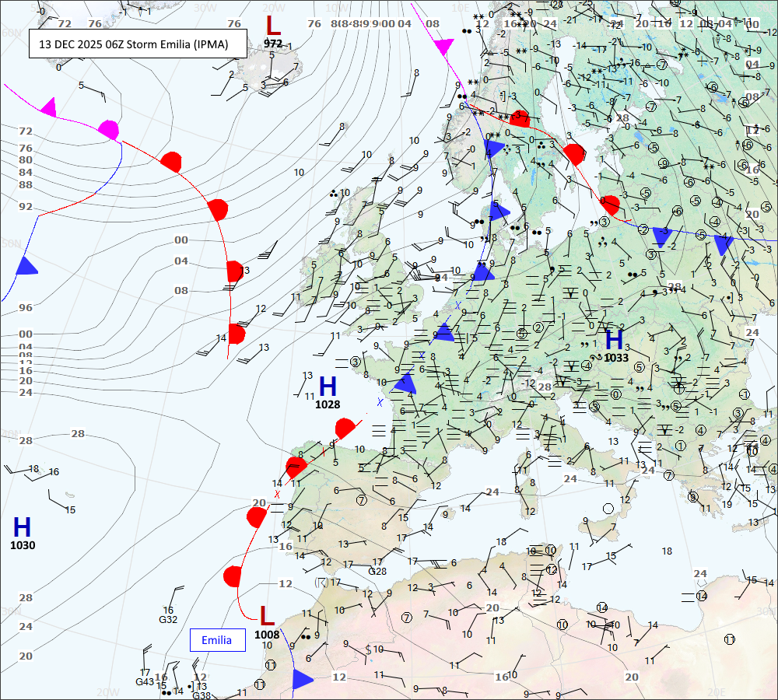The image size is (778, 700).
Task: Click the 1028 pressure value under H
Action: 328,404
